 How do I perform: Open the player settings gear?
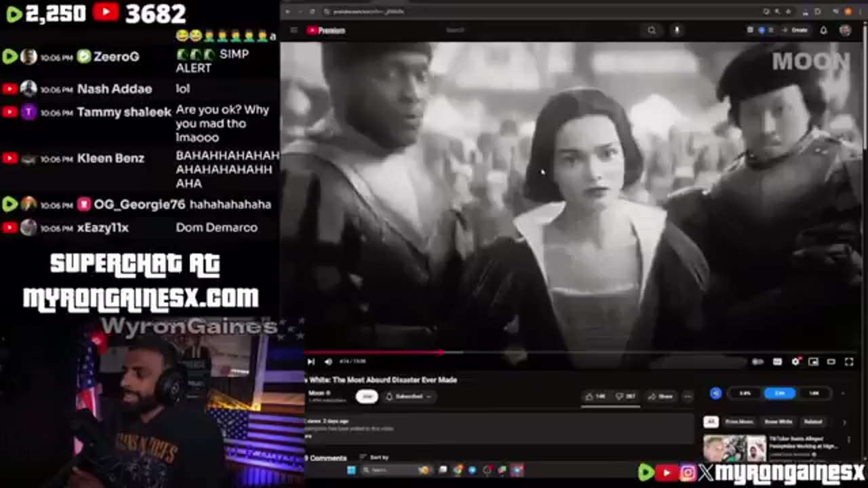pyautogui.click(x=795, y=362)
